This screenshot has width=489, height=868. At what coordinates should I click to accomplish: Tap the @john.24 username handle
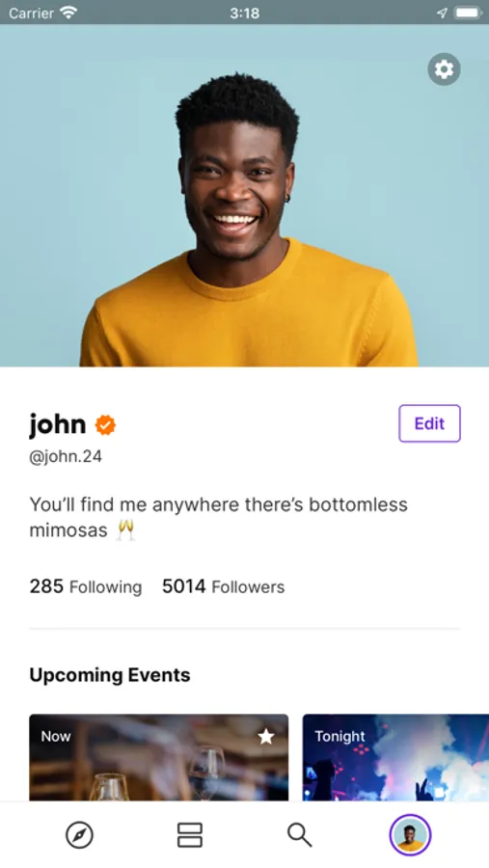66,457
